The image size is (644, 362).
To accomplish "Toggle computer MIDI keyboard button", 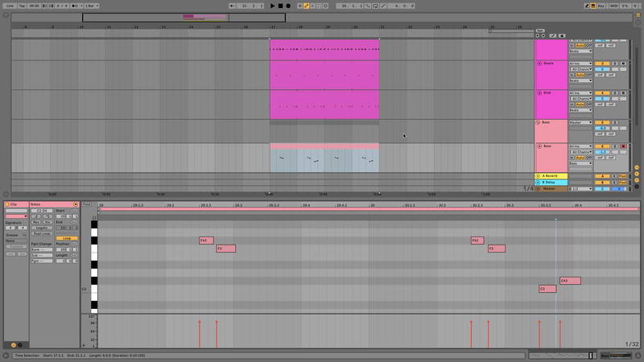I will click(593, 6).
